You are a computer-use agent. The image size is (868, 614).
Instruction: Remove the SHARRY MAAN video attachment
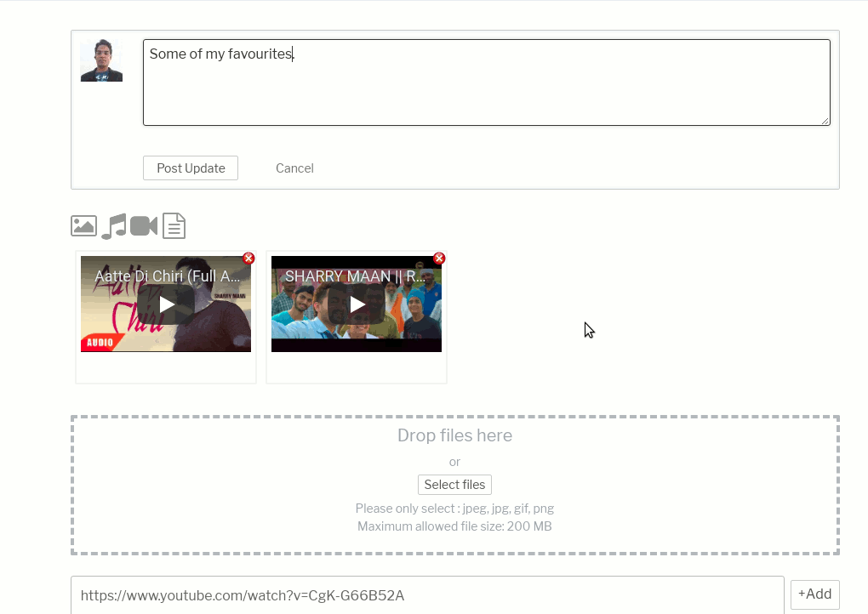pyautogui.click(x=439, y=259)
